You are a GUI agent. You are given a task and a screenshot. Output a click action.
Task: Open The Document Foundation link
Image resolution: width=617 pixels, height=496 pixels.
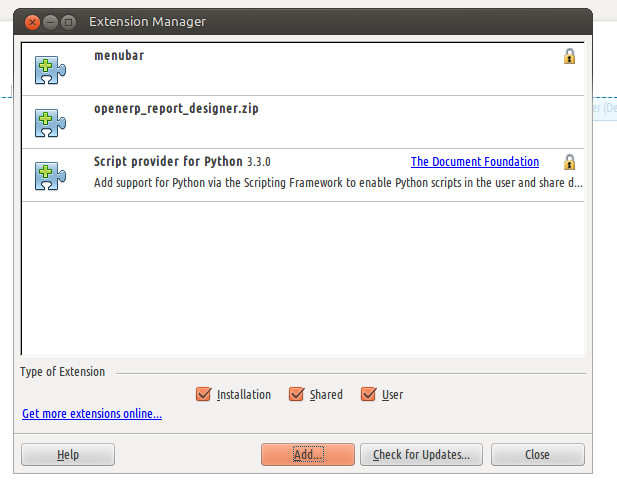pyautogui.click(x=474, y=162)
